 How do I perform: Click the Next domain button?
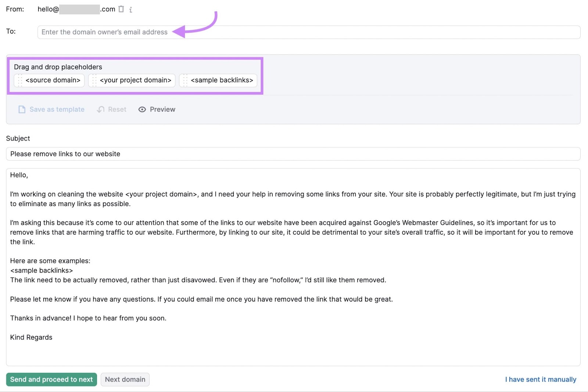pyautogui.click(x=125, y=379)
